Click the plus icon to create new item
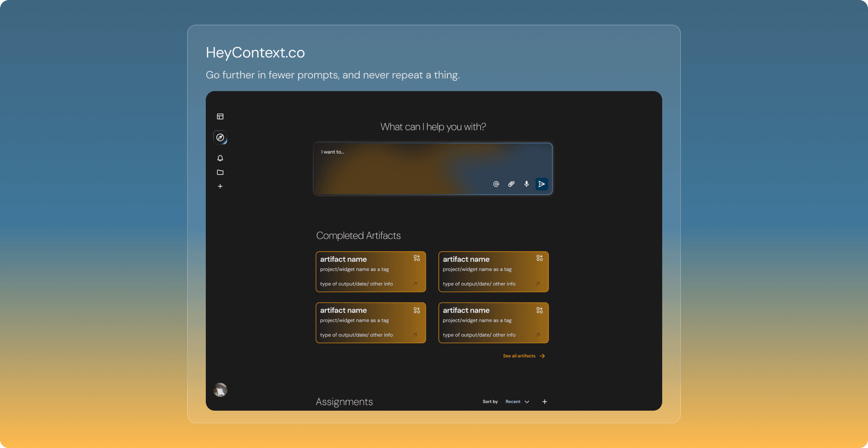Viewport: 868px width, 448px height. click(220, 186)
